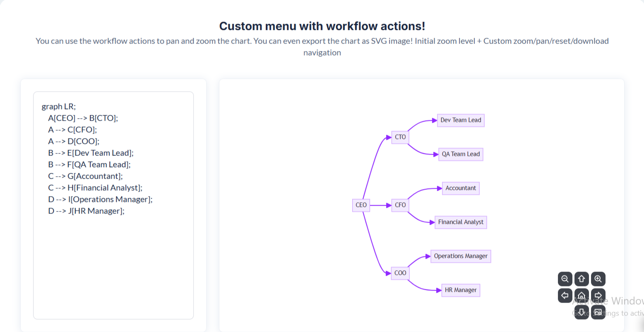Click the COO node
The height and width of the screenshot is (332, 644).
point(400,273)
